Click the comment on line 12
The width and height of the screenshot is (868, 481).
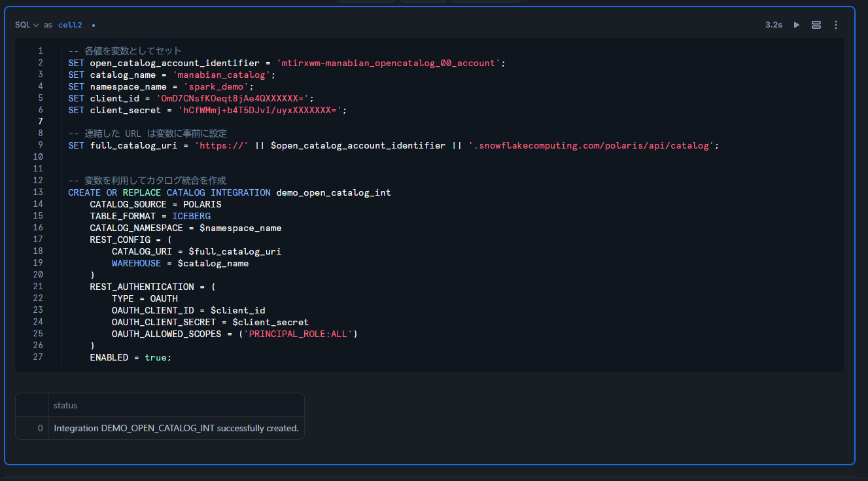[147, 181]
